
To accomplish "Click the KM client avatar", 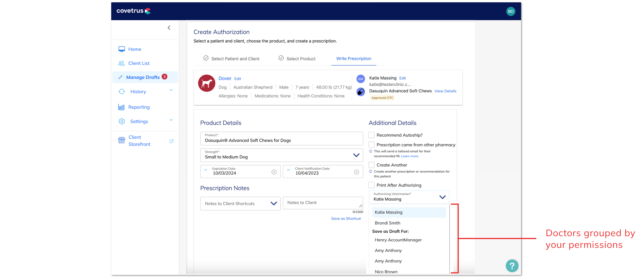I will (361, 79).
